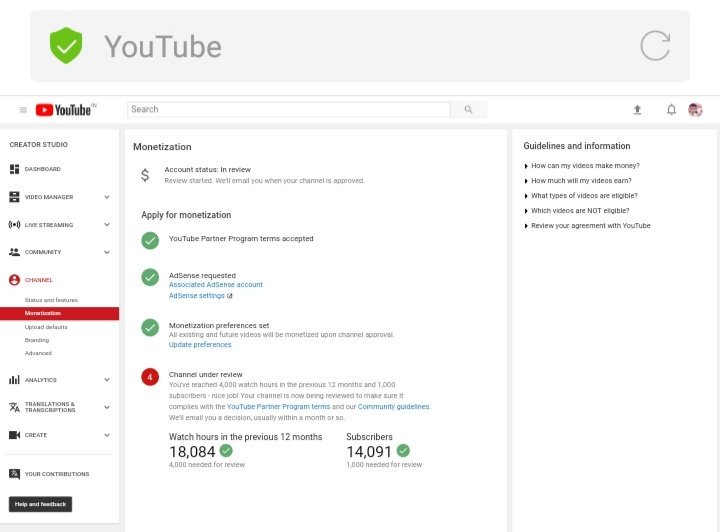Open Advanced channel menu item

[38, 353]
